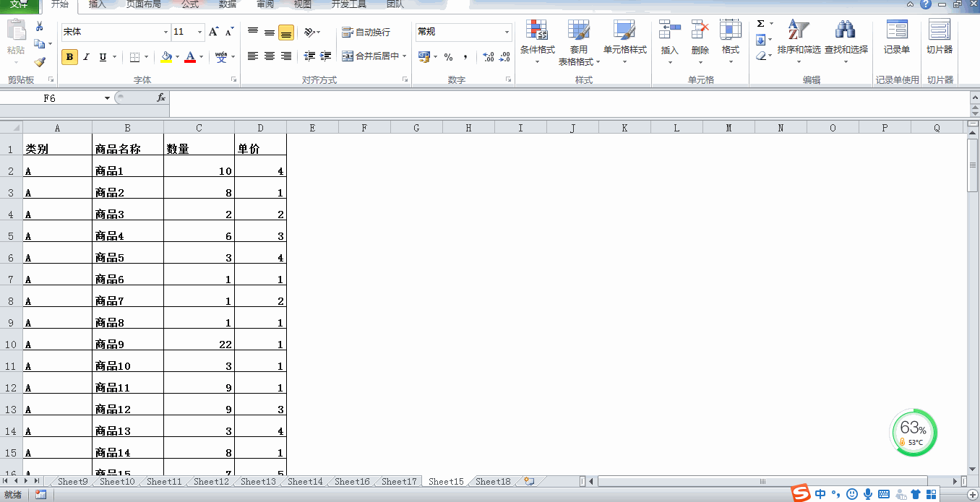The height and width of the screenshot is (502, 980).
Task: Click the Name Box showing F6
Action: pos(49,98)
